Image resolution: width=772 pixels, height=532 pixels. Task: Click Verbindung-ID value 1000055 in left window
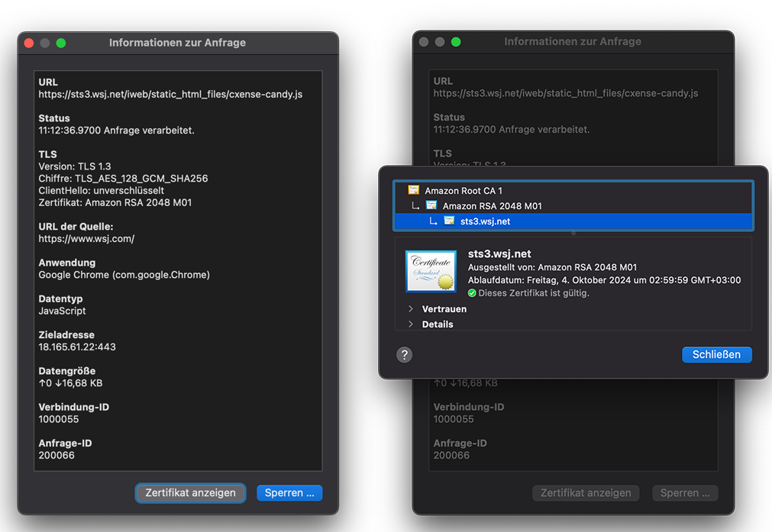[59, 419]
